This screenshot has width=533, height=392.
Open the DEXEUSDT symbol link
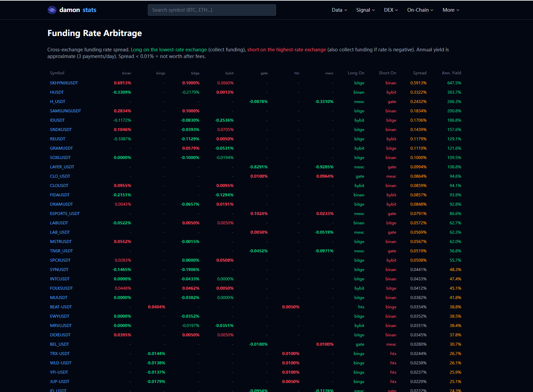(x=60, y=335)
